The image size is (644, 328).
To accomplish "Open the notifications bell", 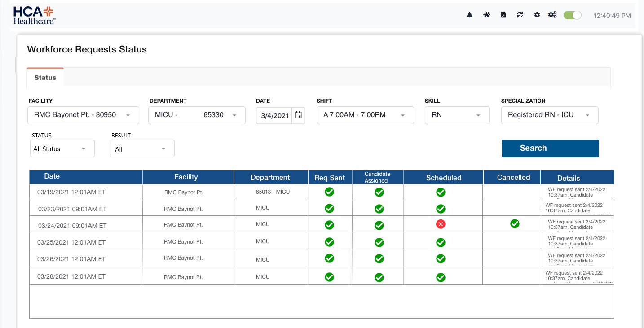I will (x=469, y=15).
